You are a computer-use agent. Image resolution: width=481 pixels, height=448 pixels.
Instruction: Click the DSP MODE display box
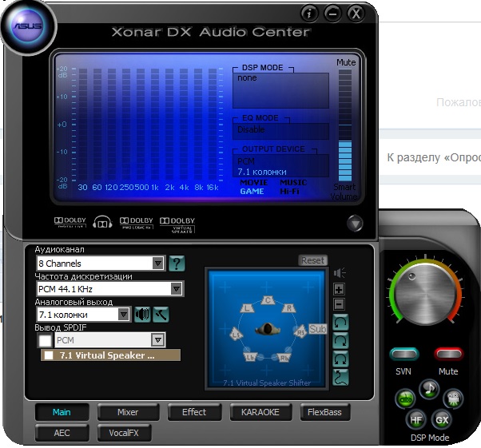[x=280, y=90]
